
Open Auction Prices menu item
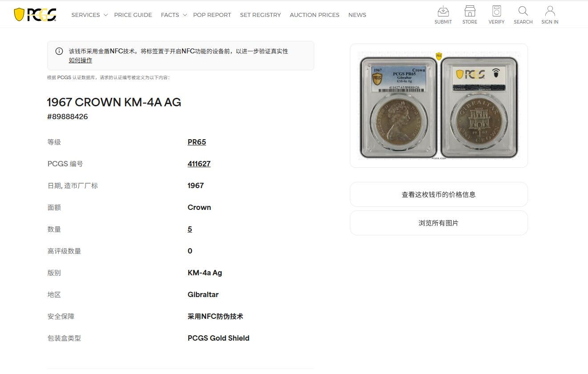[x=314, y=15]
